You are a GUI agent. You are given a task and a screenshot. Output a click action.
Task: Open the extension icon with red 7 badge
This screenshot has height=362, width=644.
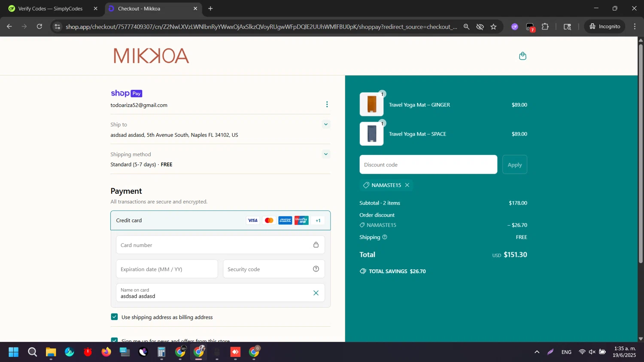(530, 27)
